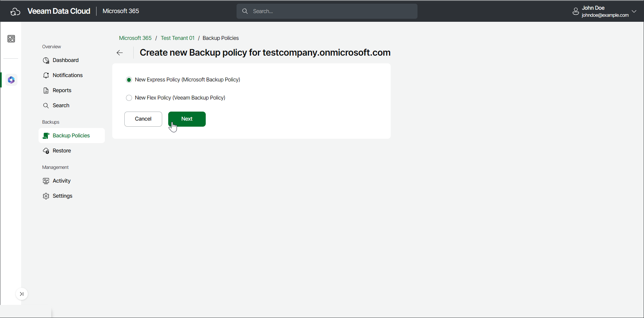
Task: Click the Cancel button
Action: 143,119
